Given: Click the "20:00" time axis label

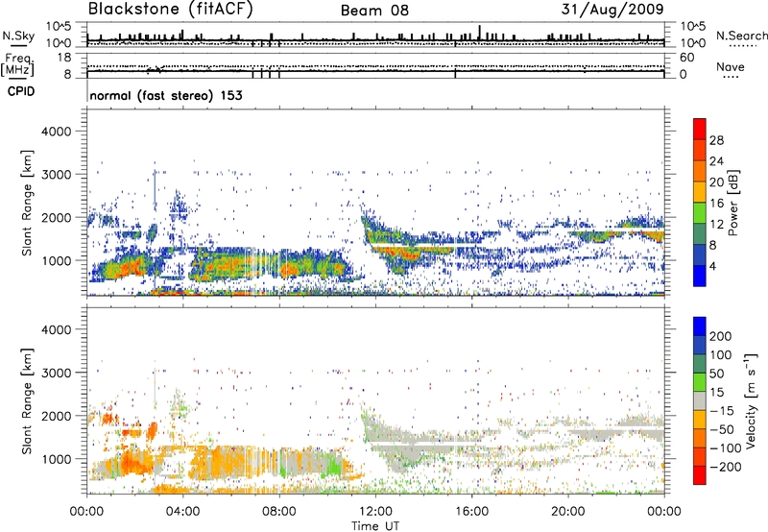Looking at the screenshot, I should [x=567, y=512].
